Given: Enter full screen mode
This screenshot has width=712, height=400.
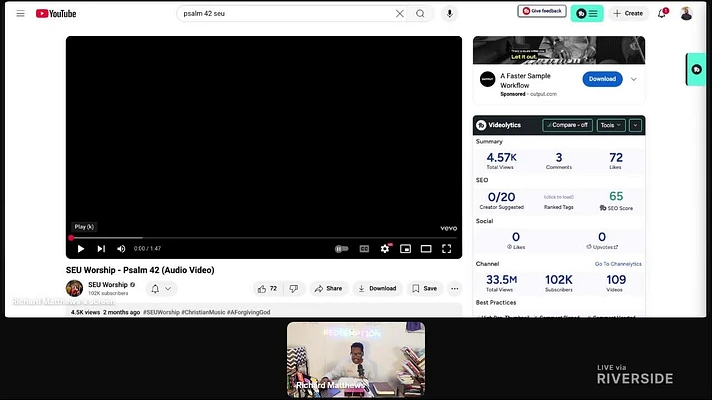Looking at the screenshot, I should [x=447, y=249].
